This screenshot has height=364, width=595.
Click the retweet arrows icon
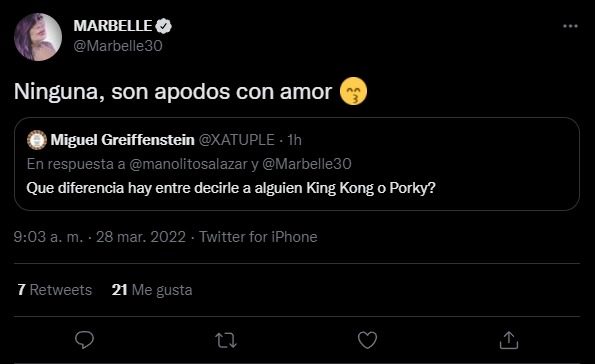coord(226,340)
